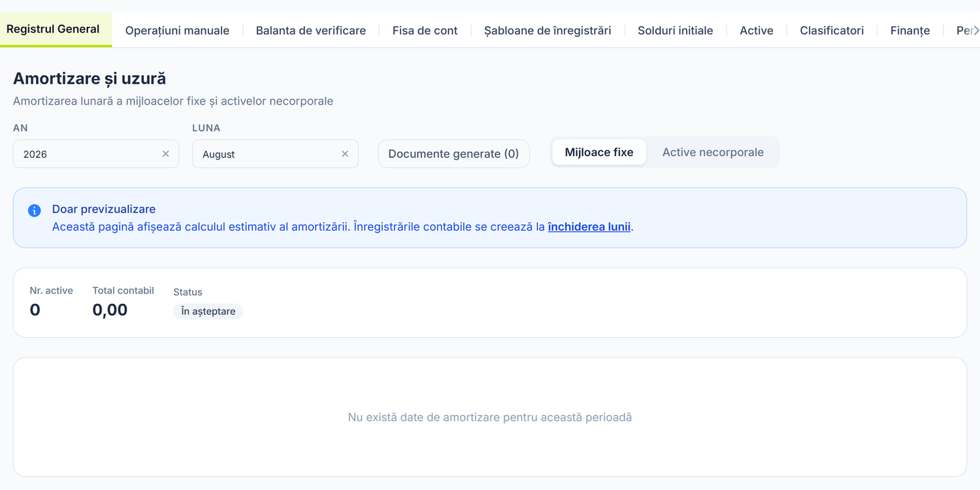The image size is (980, 490).
Task: Open the LUNA month dropdown
Action: 275,154
